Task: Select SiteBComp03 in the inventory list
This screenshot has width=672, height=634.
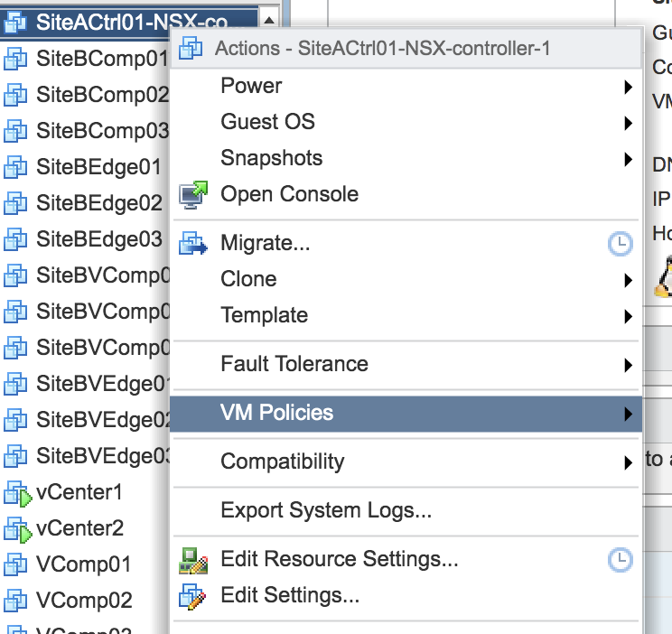Action: [x=102, y=131]
